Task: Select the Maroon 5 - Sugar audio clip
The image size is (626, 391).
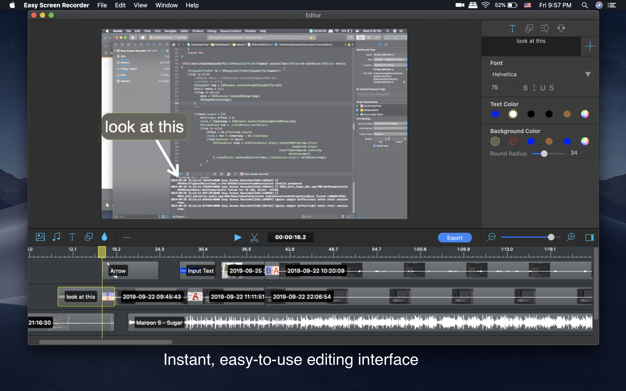Action: pos(360,323)
